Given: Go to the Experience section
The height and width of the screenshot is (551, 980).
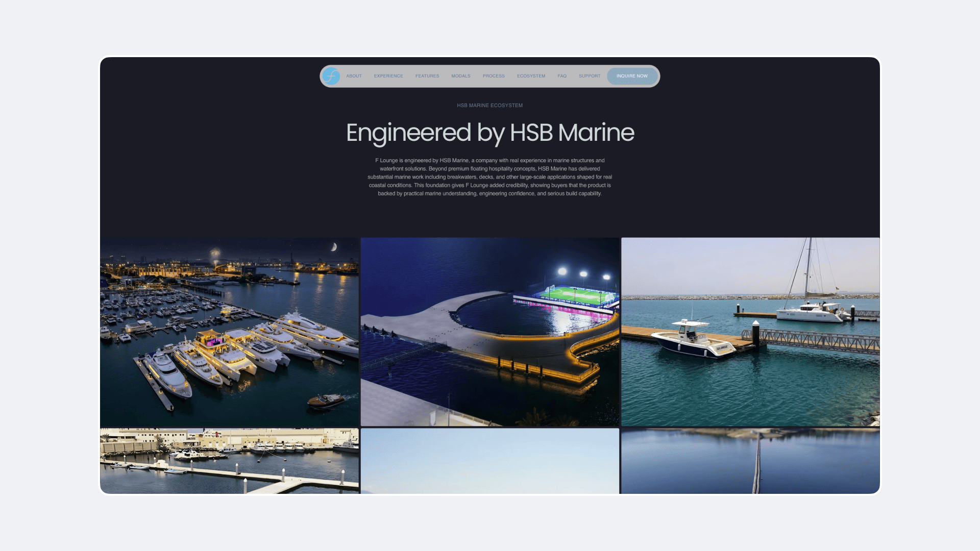Looking at the screenshot, I should [x=388, y=76].
